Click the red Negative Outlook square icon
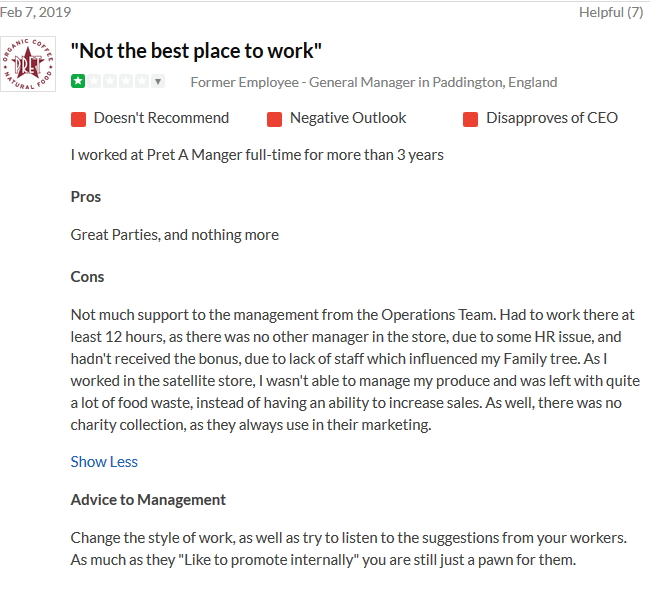 (275, 119)
